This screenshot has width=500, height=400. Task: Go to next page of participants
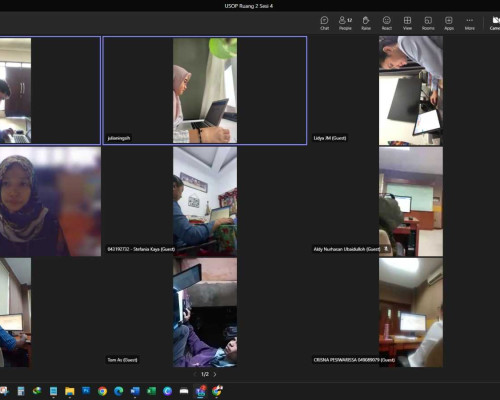[x=215, y=374]
